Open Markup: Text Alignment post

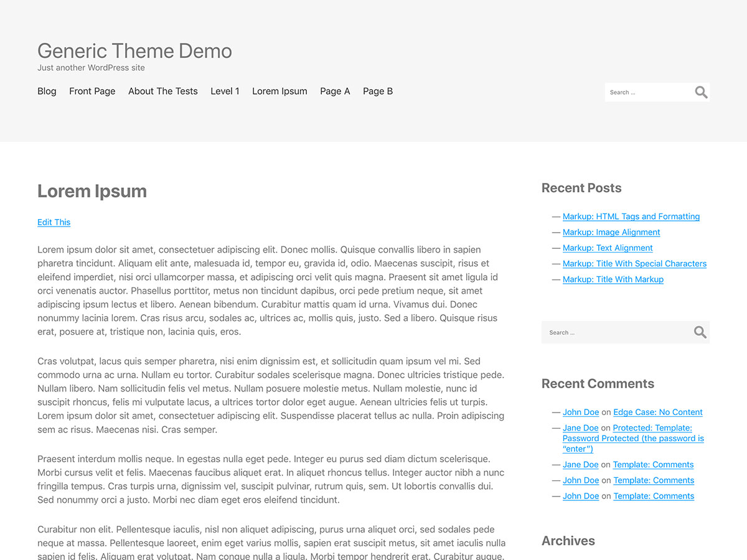607,248
